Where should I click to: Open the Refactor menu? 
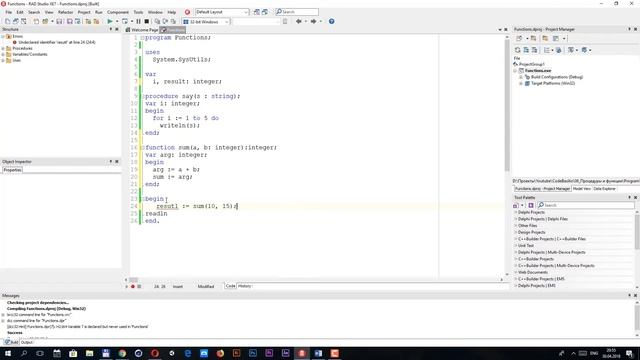click(x=65, y=12)
